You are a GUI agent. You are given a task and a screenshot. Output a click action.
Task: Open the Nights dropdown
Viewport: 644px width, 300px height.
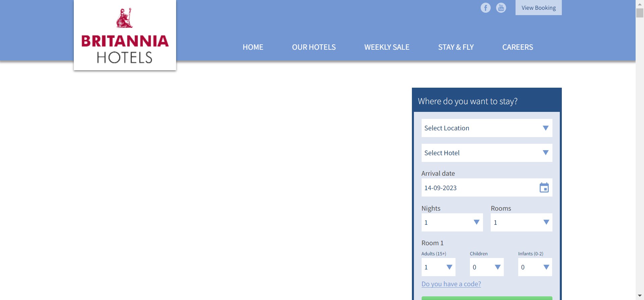coord(452,222)
